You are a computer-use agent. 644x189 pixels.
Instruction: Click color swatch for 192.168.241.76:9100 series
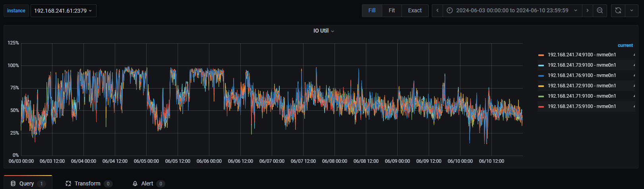coord(541,75)
